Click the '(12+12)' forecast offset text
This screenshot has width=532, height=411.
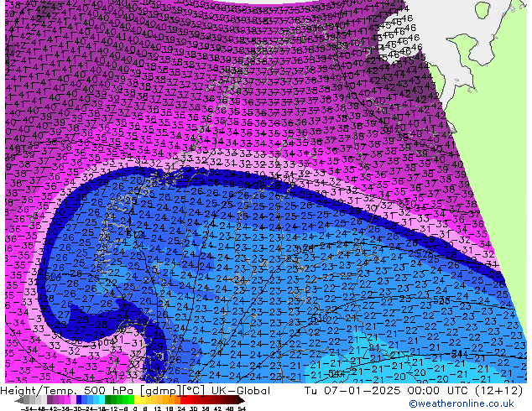(498, 391)
